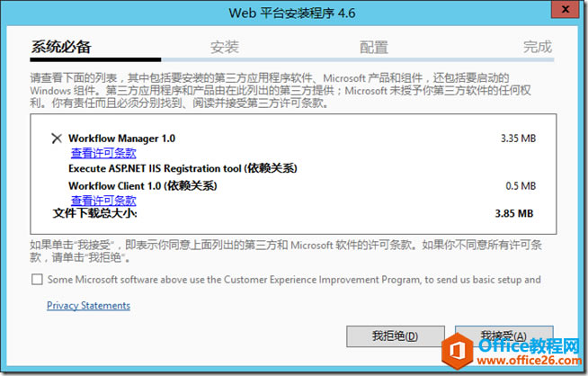Select the Workflow Manager 1.0 list entry
Viewport: 588px width, 376px height.
pos(121,139)
